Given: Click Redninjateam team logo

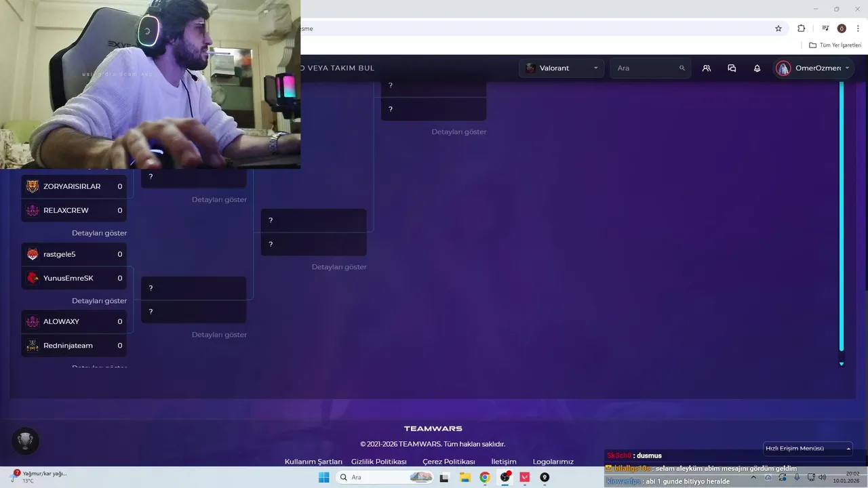Looking at the screenshot, I should pos(33,345).
